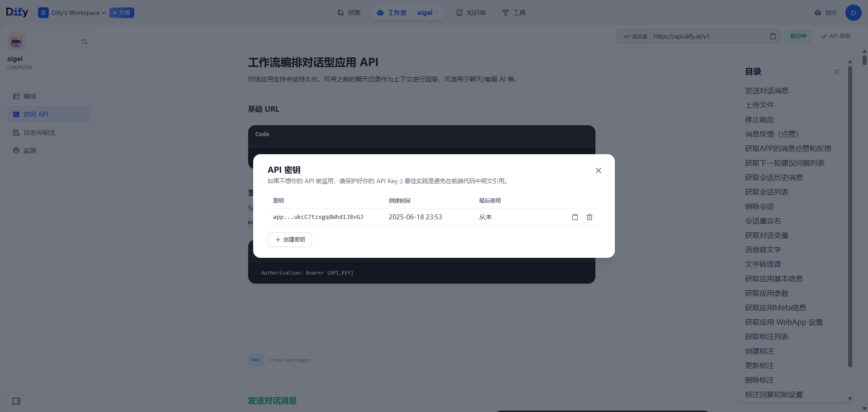868x412 pixels.
Task: Copy the API server URL with clipboard icon
Action: 773,36
